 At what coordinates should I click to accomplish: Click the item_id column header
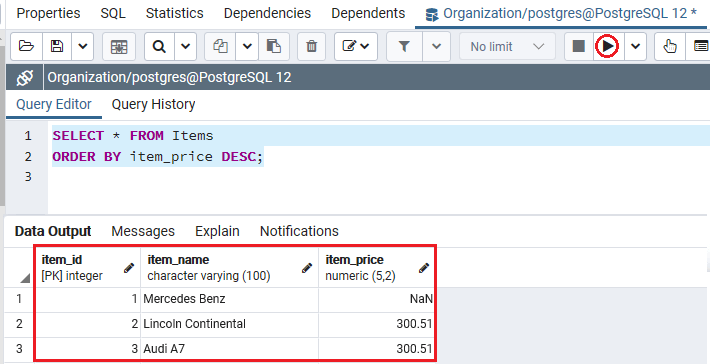87,267
